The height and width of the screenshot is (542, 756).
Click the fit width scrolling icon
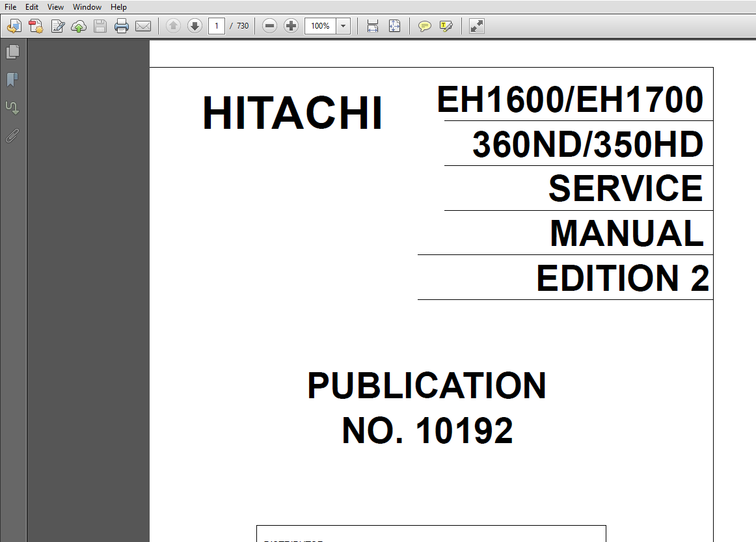coord(373,26)
